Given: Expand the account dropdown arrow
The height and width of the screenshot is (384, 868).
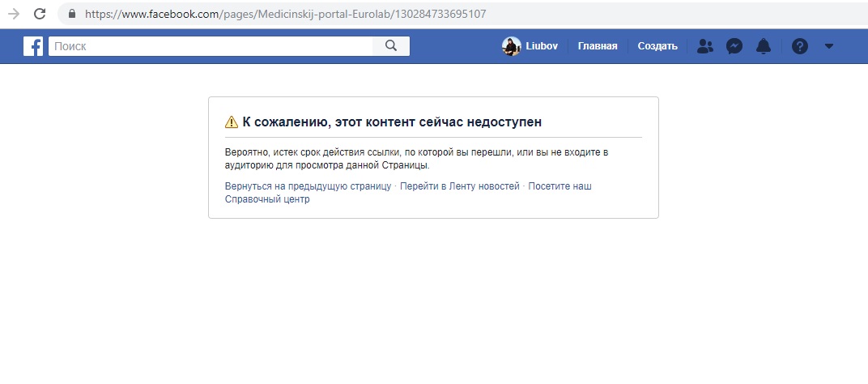Looking at the screenshot, I should [x=828, y=46].
